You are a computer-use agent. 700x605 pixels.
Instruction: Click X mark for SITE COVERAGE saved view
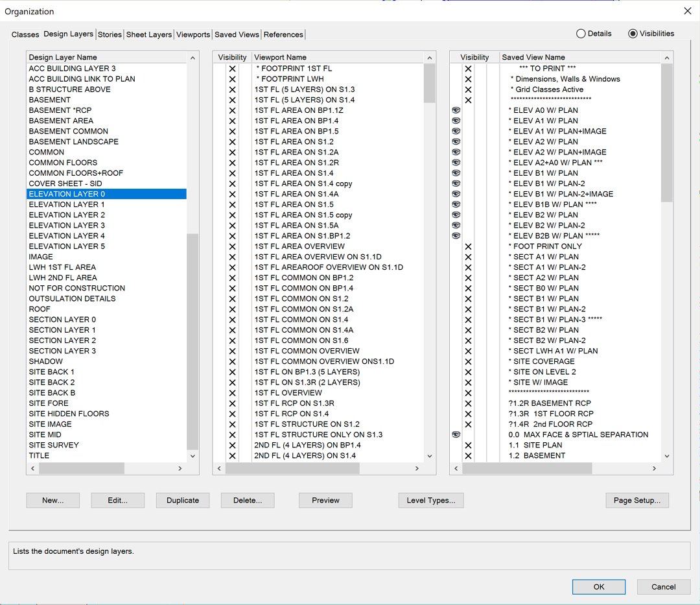pyautogui.click(x=468, y=362)
